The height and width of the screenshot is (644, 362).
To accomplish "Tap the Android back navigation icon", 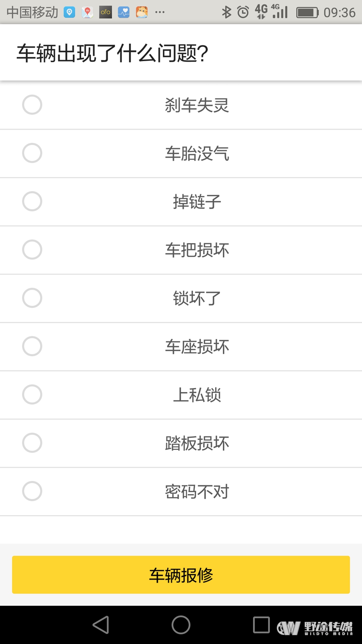I will [x=101, y=625].
